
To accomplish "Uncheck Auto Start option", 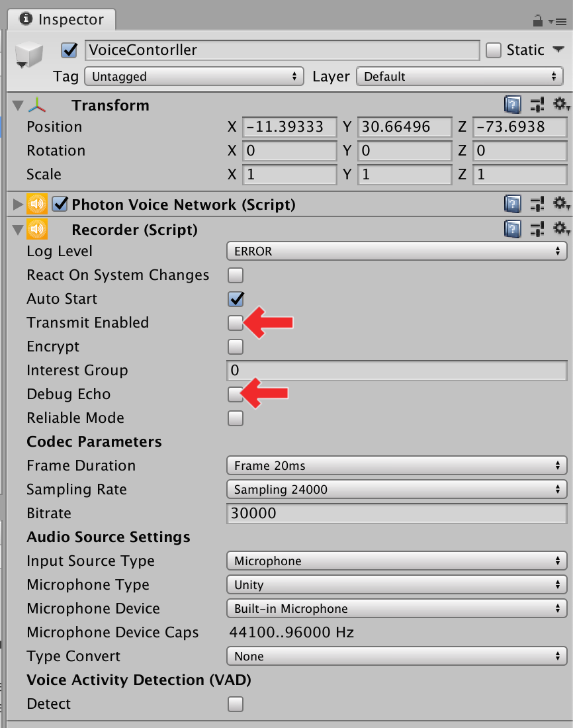I will pos(236,299).
